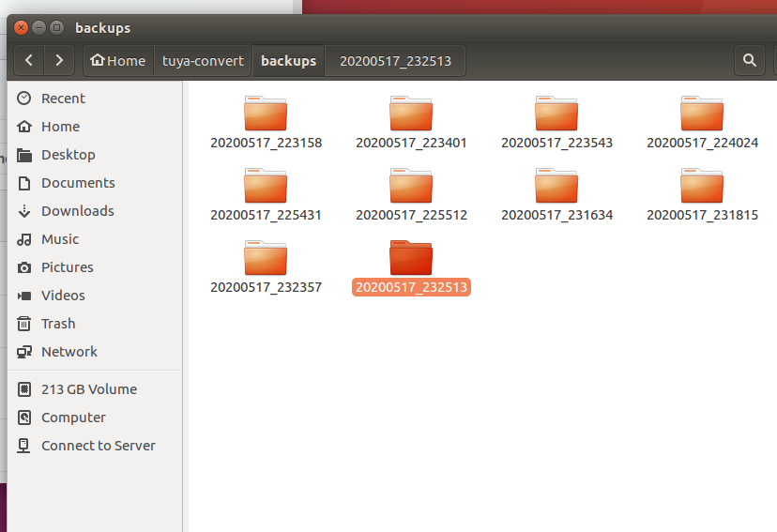Click the Desktop folder icon in sidebar
Viewport: 777px width, 532px height.
pyautogui.click(x=23, y=155)
